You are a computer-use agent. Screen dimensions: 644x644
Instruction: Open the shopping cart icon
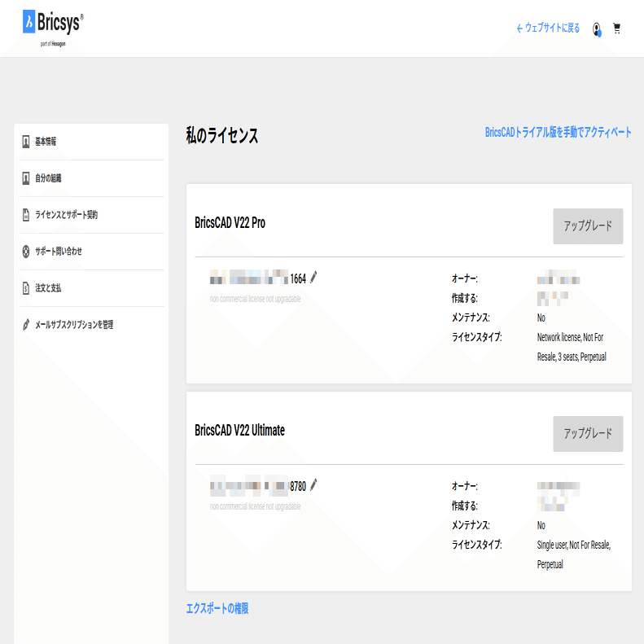pyautogui.click(x=616, y=28)
